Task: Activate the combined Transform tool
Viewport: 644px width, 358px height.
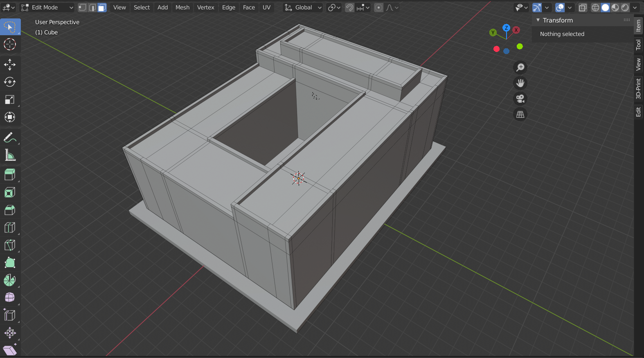Action: 10,117
